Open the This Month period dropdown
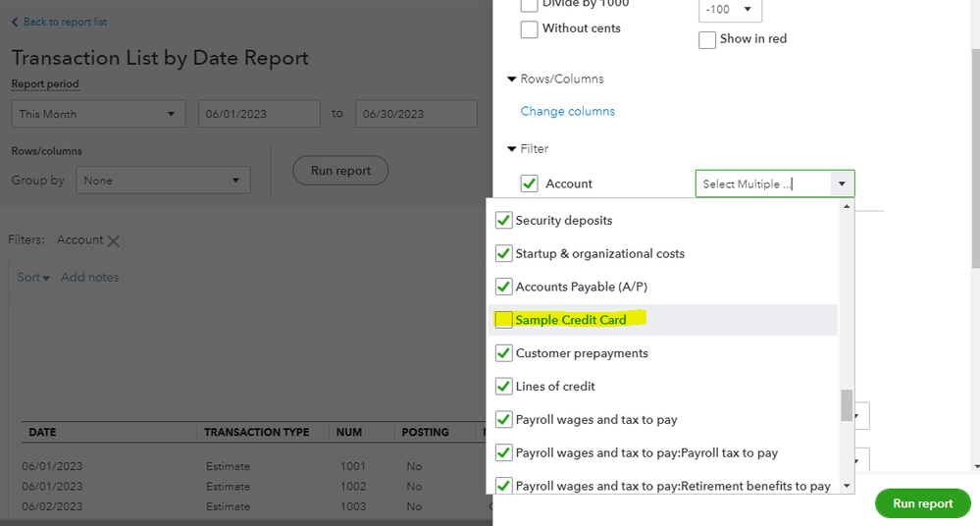 pos(98,114)
